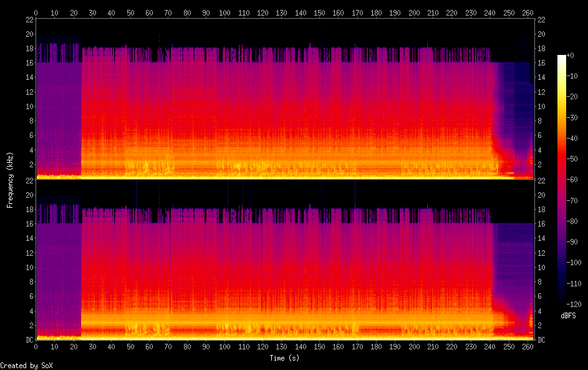Click the 100 tick on the top time axis
Image resolution: width=588 pixels, height=370 pixels.
click(x=224, y=12)
